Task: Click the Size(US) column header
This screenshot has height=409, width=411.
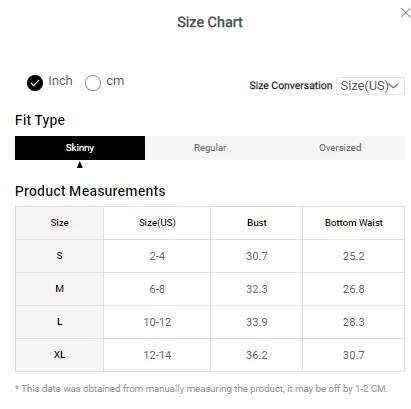Action: point(157,223)
